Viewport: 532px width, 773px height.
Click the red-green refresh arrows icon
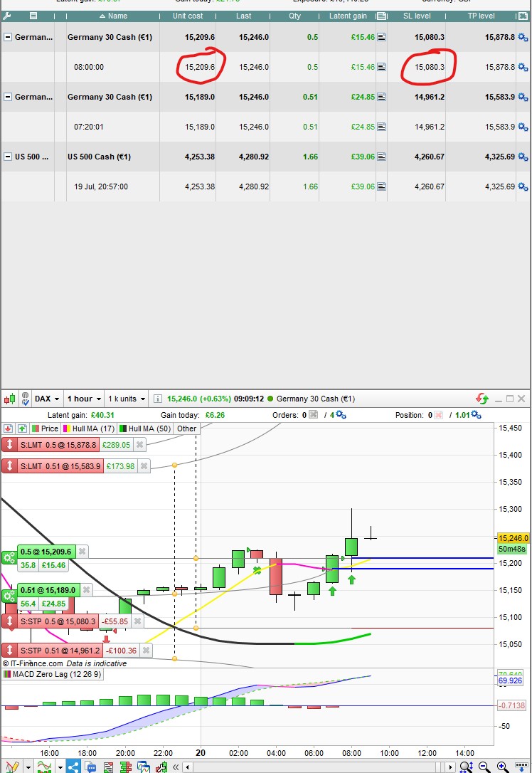[482, 399]
